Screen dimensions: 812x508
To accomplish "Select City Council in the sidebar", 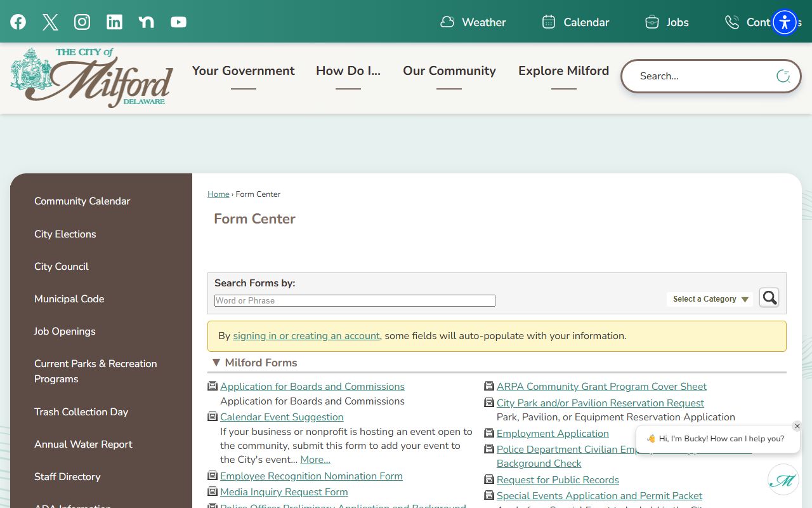I will coord(62,267).
